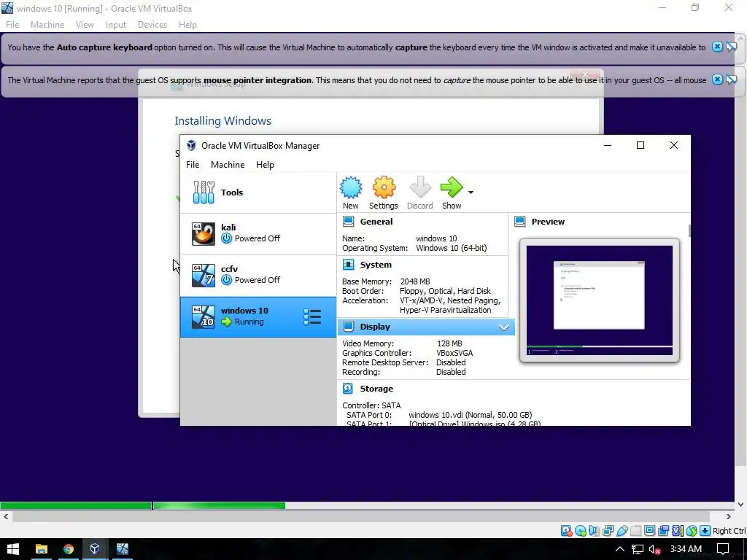
Task: Click the greyed shared folders status icon
Action: coord(636,531)
